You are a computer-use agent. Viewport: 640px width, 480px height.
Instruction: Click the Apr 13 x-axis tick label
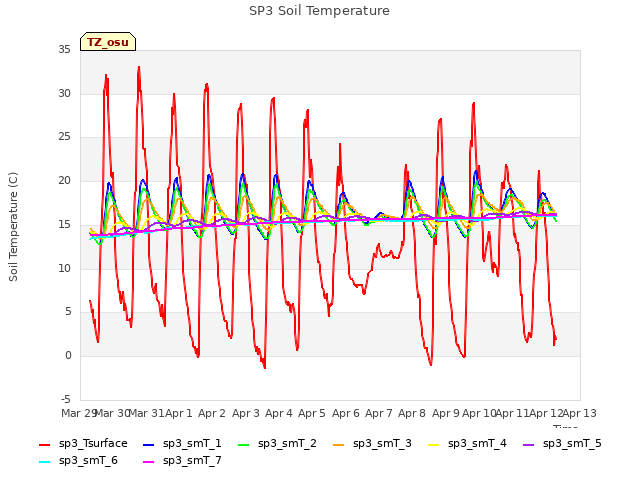(x=579, y=413)
